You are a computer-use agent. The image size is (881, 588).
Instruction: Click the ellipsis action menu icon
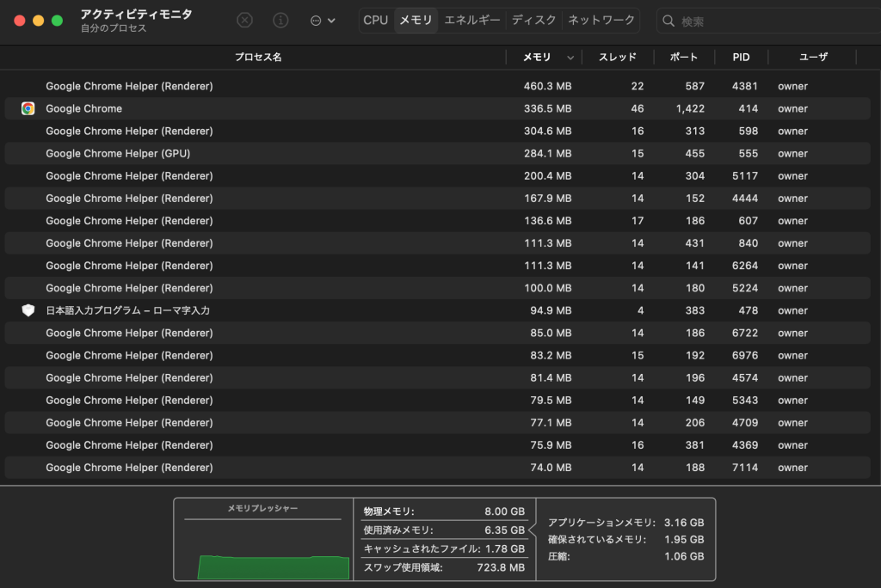point(316,21)
